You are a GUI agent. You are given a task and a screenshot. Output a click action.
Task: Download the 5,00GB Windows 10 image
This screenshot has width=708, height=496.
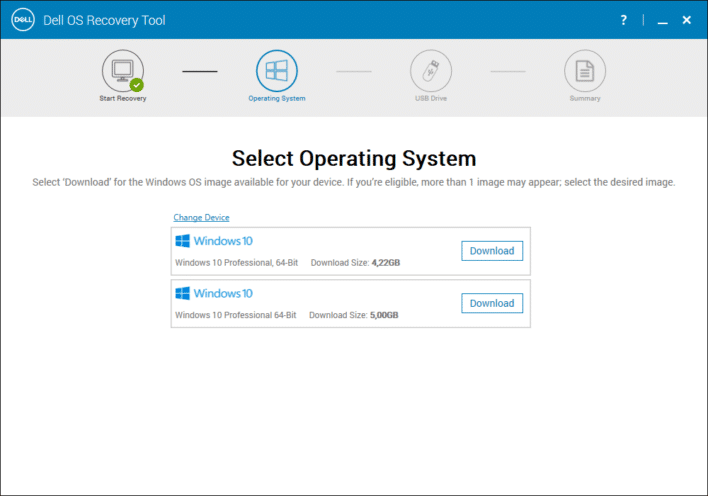[492, 303]
